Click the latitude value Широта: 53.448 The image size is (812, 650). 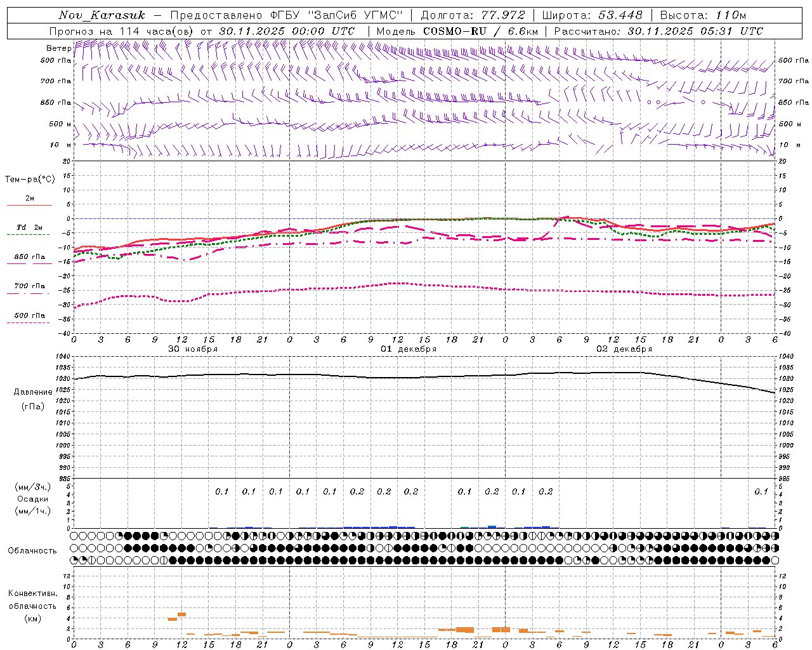592,15
